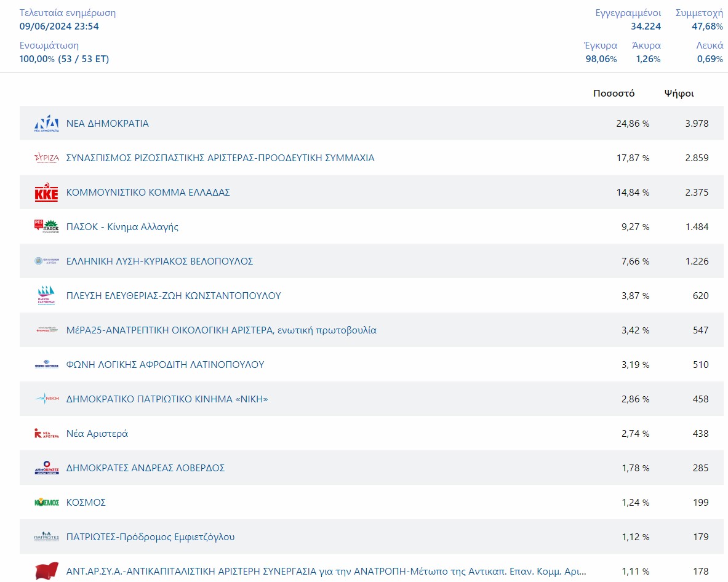728x582 pixels.
Task: Click the Πατριώτες party logo
Action: (46, 536)
